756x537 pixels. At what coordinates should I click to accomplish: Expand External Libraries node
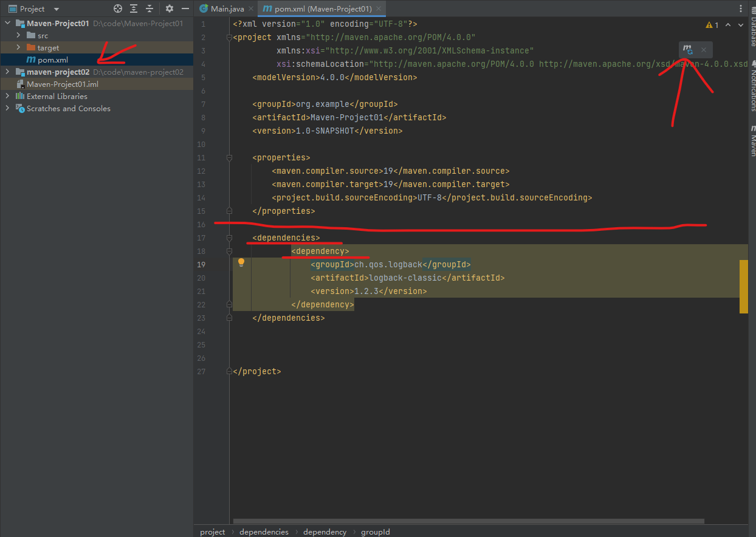pos(7,96)
